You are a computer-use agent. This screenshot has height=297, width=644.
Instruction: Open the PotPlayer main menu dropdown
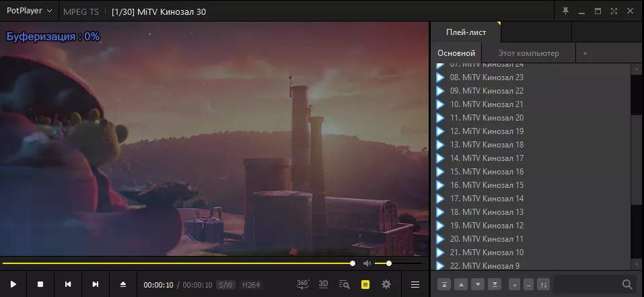(29, 11)
